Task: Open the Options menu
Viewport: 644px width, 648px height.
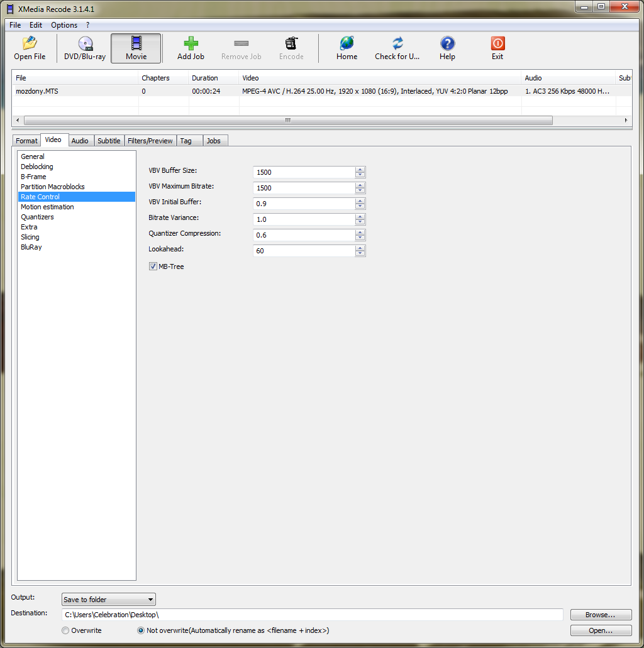Action: pos(64,25)
